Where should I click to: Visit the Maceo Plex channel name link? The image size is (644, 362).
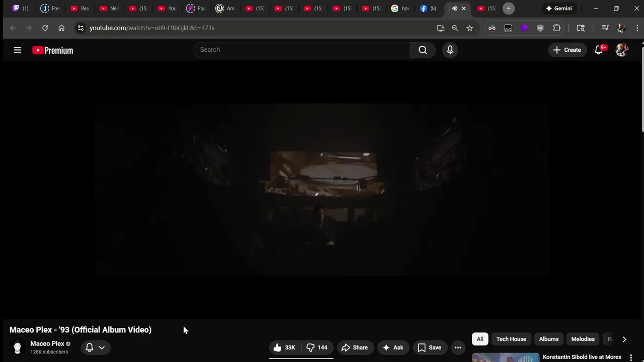(47, 344)
